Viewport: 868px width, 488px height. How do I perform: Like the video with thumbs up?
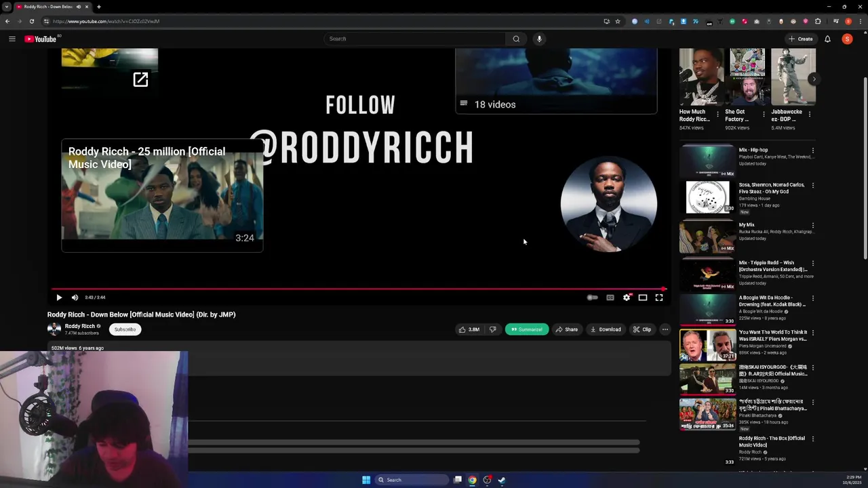[469, 329]
